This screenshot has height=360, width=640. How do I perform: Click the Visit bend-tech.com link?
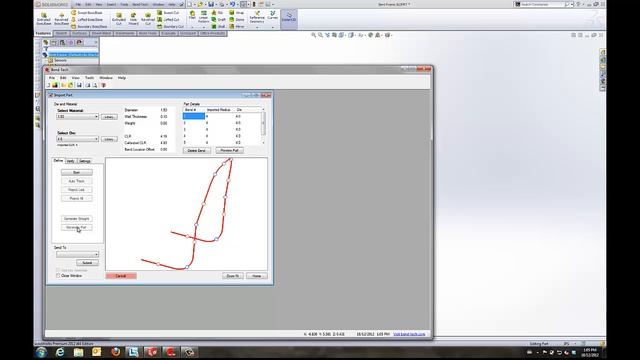click(409, 334)
